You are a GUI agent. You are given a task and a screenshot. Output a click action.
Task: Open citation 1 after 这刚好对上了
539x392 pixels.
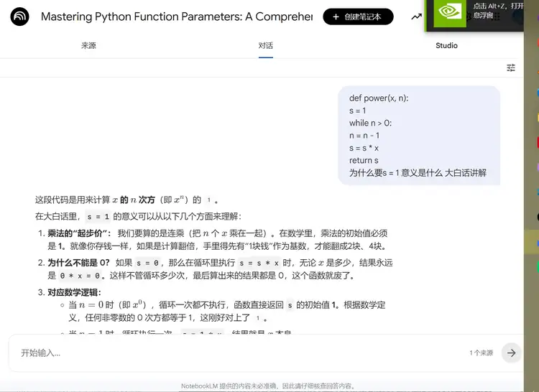point(257,318)
